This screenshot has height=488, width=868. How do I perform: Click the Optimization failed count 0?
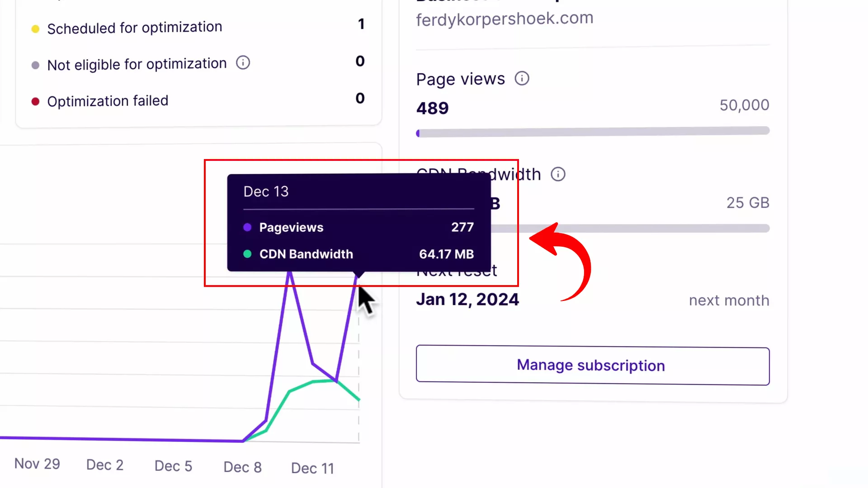click(360, 98)
